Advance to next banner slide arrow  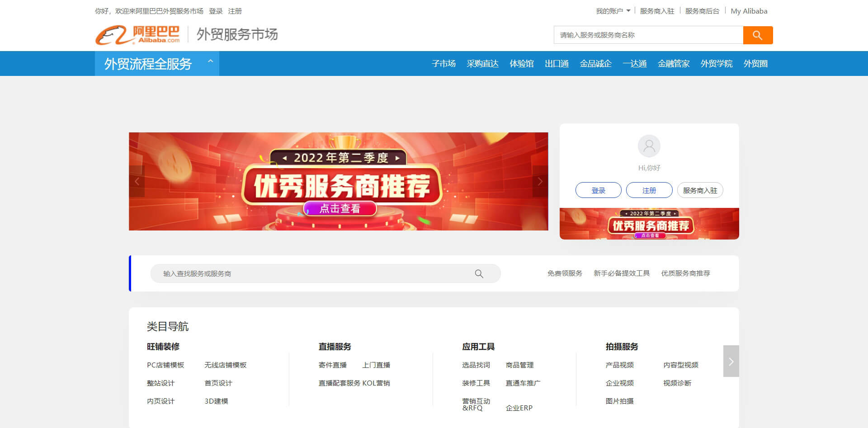click(540, 181)
